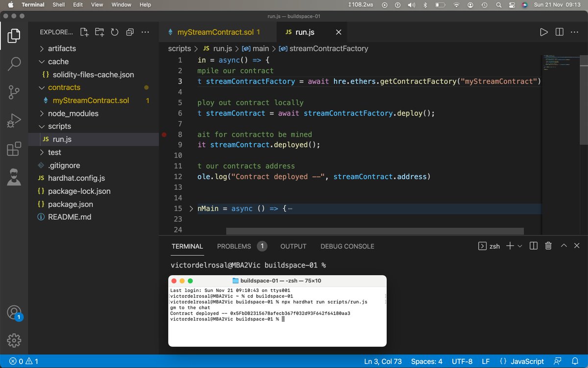Open the Search view in activity bar

coord(14,63)
